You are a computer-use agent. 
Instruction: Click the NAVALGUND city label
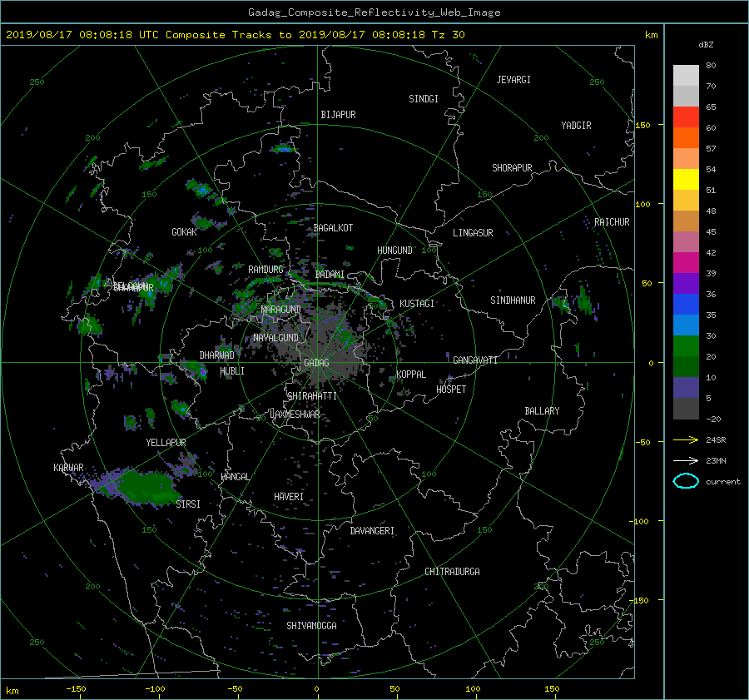point(276,338)
